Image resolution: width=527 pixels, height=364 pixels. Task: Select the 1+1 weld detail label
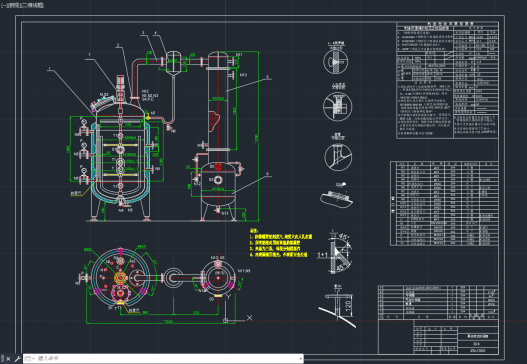[322, 255]
